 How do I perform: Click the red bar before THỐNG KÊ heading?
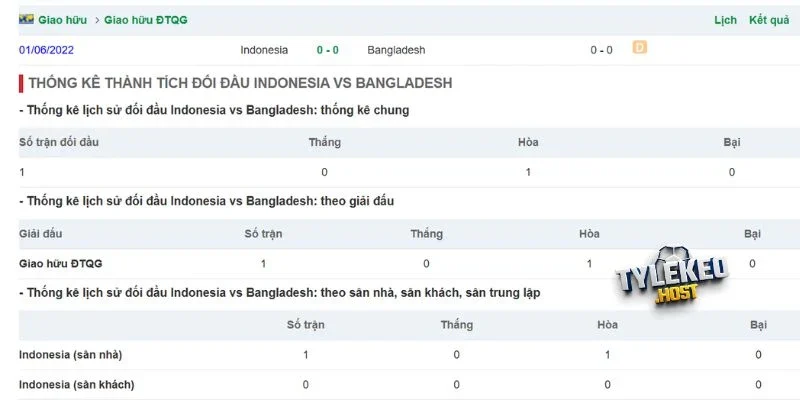coord(21,83)
